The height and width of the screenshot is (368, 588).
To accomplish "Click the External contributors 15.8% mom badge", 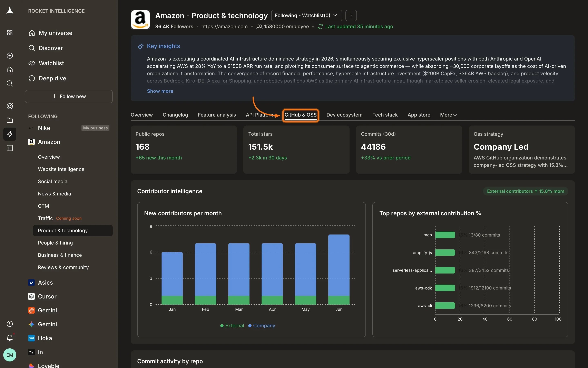I will click(x=526, y=191).
